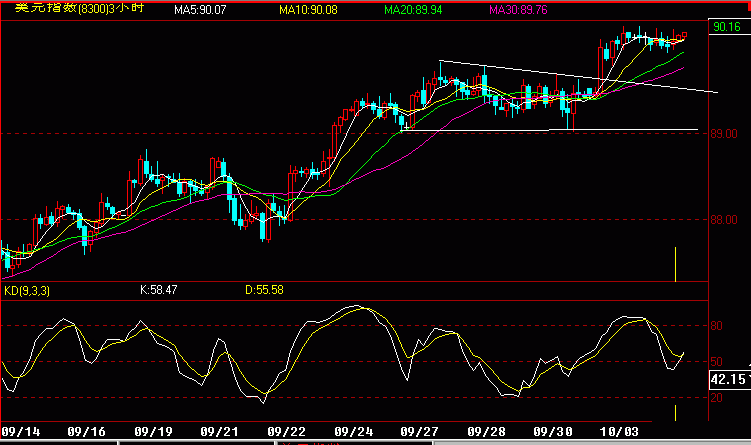This screenshot has height=445, width=751.
Task: Click the 80 level on KD axis
Action: pyautogui.click(x=716, y=326)
